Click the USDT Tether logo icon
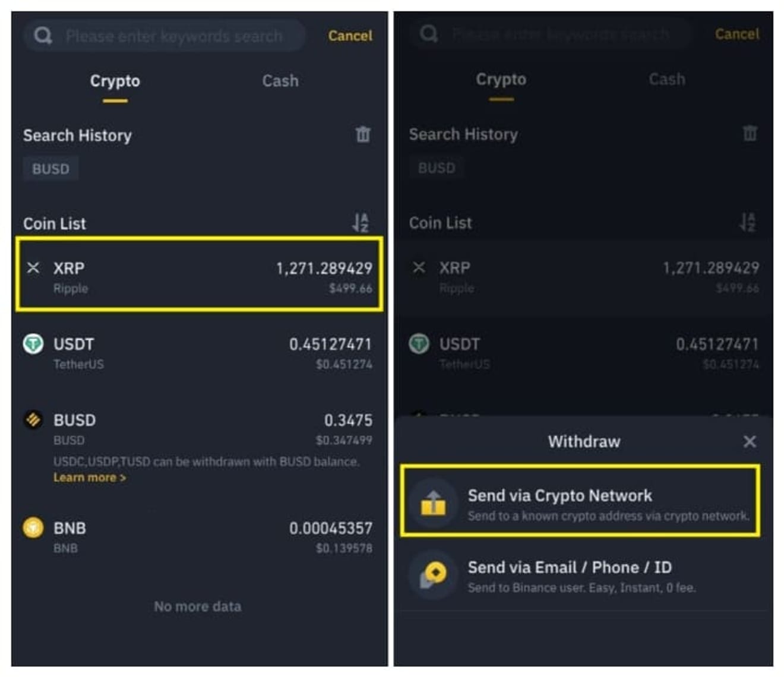 33,344
